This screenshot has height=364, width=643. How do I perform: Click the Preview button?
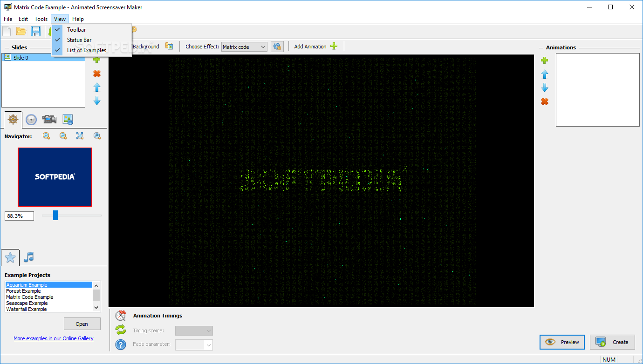tap(562, 342)
